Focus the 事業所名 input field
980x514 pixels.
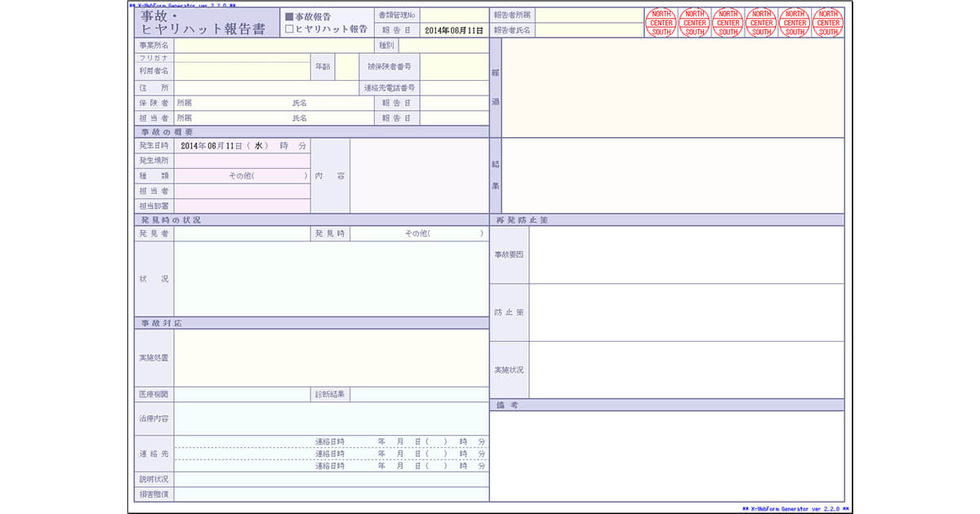pyautogui.click(x=274, y=46)
